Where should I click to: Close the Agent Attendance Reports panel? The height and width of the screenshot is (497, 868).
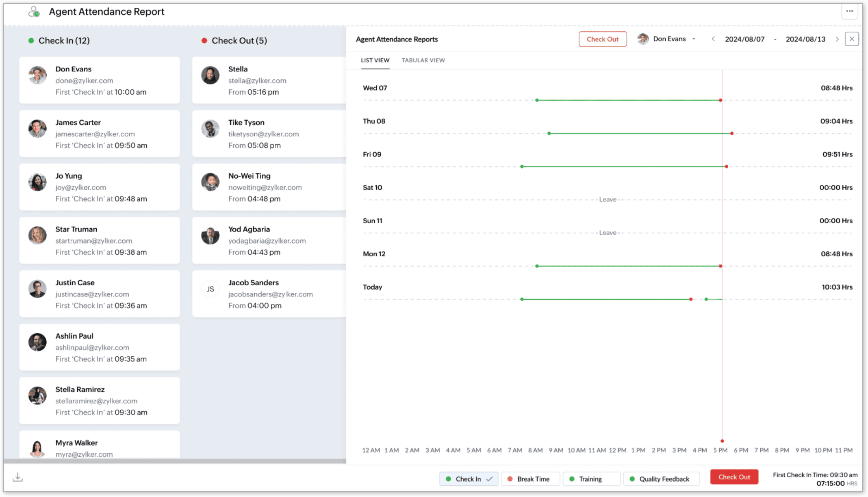coord(852,39)
